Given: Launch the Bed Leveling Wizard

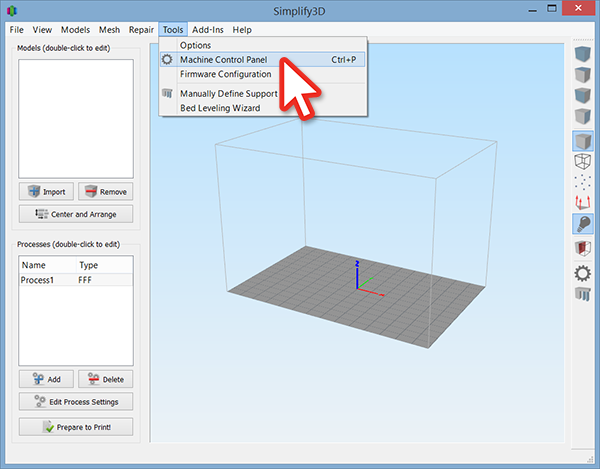Looking at the screenshot, I should pyautogui.click(x=263, y=108).
